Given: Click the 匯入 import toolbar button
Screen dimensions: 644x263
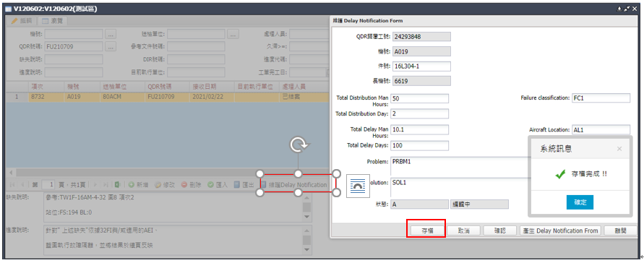Looking at the screenshot, I should tap(218, 185).
